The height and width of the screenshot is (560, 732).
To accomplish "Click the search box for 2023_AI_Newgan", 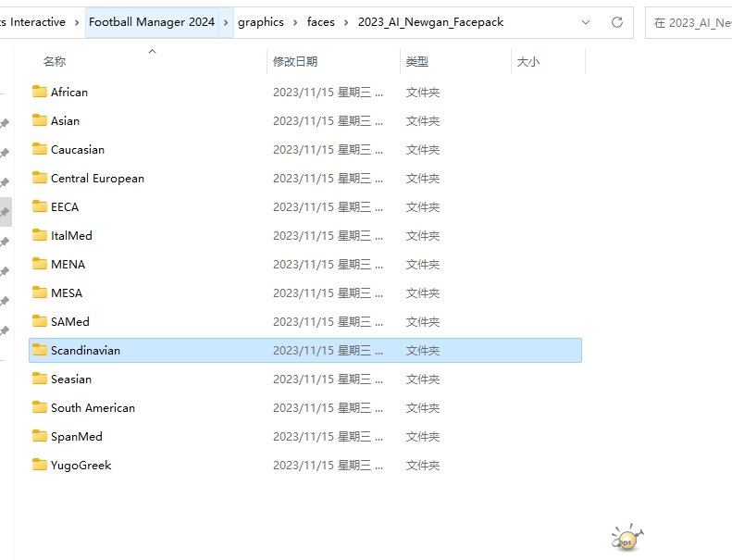I will 689,22.
